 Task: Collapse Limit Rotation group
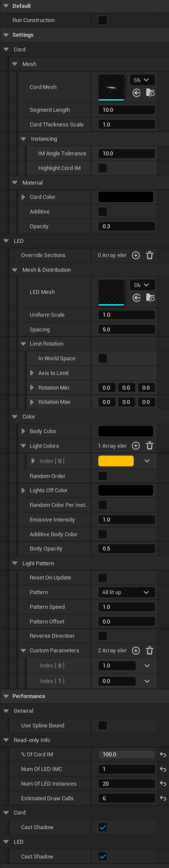pos(23,344)
